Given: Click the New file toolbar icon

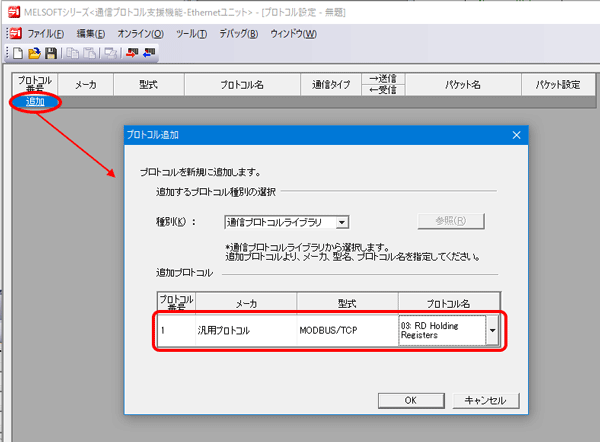Looking at the screenshot, I should coord(18,53).
